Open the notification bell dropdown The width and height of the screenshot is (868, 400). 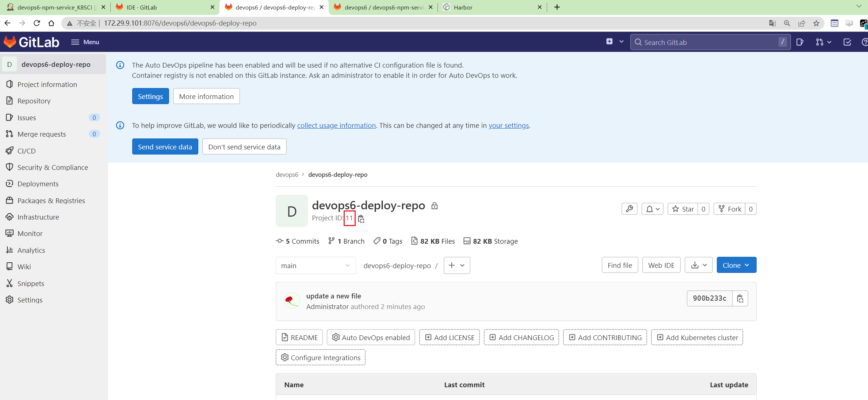(653, 209)
